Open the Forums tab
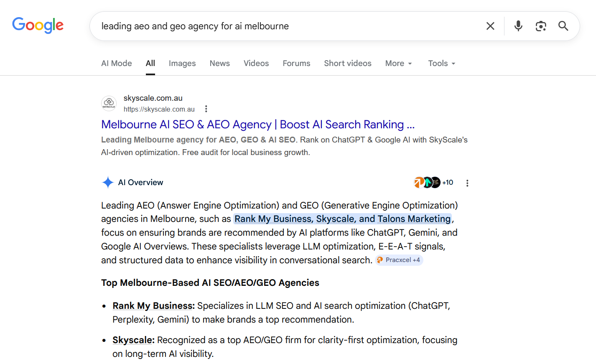Screen dimensions: 596x364 (296, 64)
